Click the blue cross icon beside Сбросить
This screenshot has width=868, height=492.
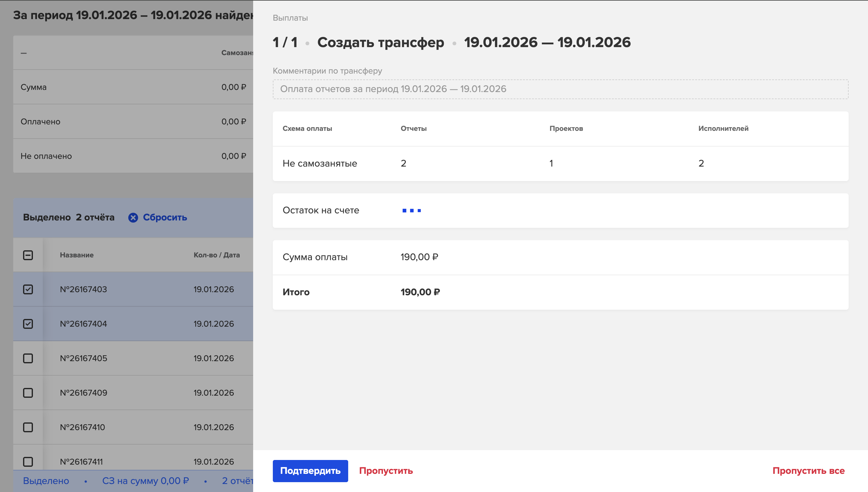pos(133,218)
